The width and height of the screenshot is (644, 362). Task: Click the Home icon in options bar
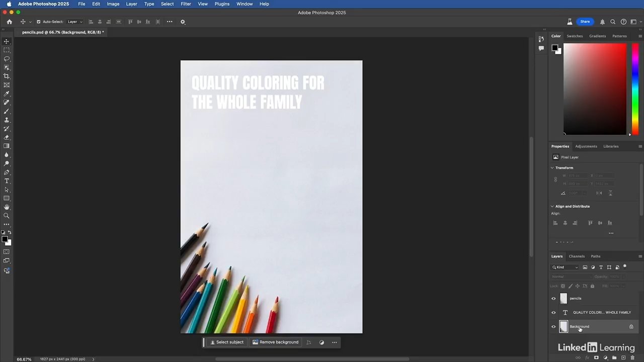pyautogui.click(x=9, y=22)
